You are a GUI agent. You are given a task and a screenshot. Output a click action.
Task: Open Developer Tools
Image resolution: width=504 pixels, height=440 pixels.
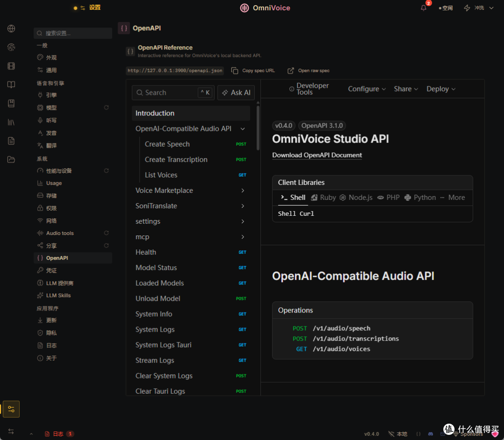point(309,89)
